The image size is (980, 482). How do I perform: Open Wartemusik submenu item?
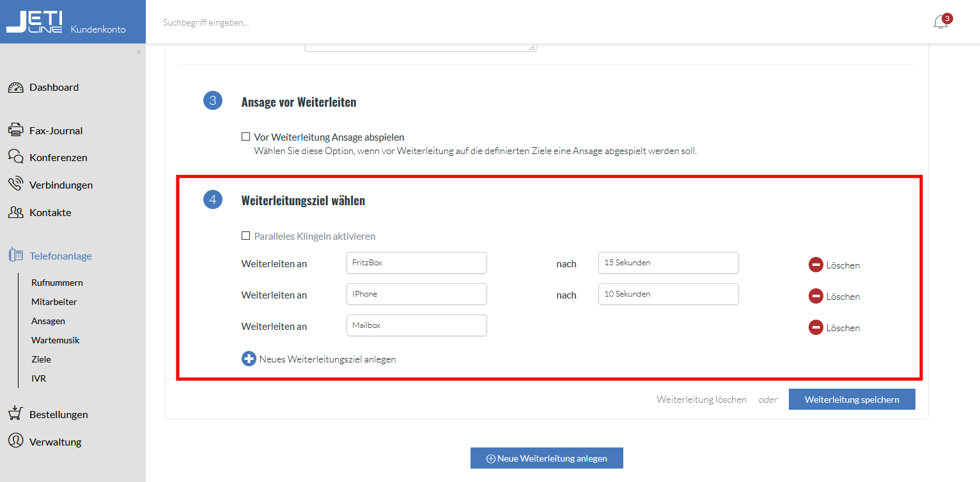pyautogui.click(x=56, y=340)
